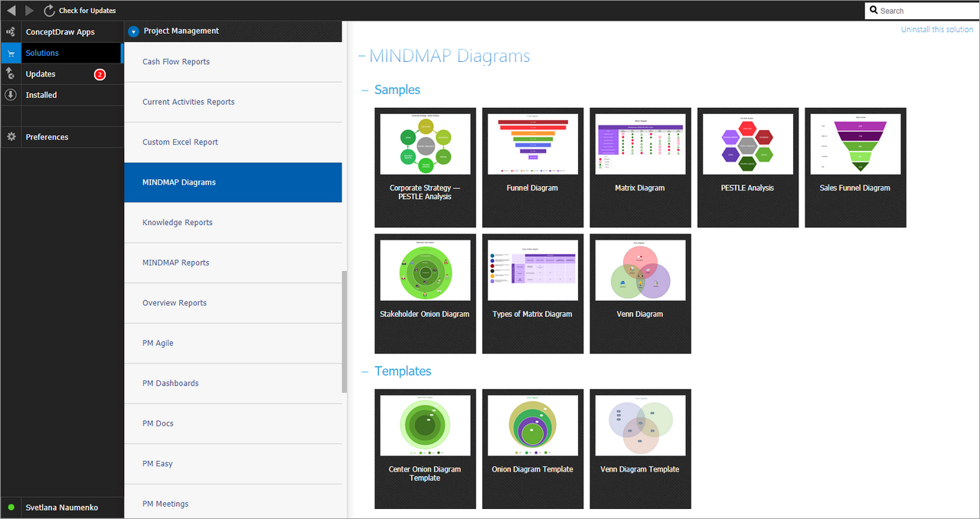Viewport: 980px width, 519px height.
Task: Select PM Easy solution
Action: point(233,464)
